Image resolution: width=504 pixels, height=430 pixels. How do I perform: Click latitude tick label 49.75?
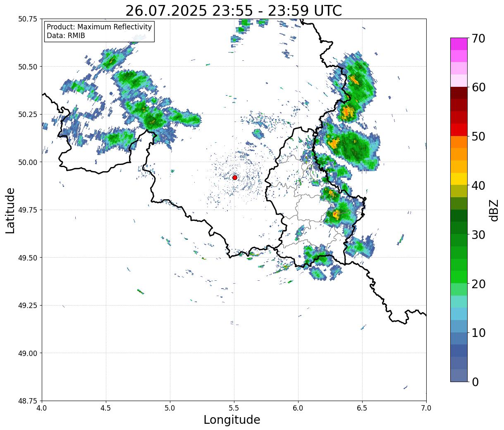(28, 210)
